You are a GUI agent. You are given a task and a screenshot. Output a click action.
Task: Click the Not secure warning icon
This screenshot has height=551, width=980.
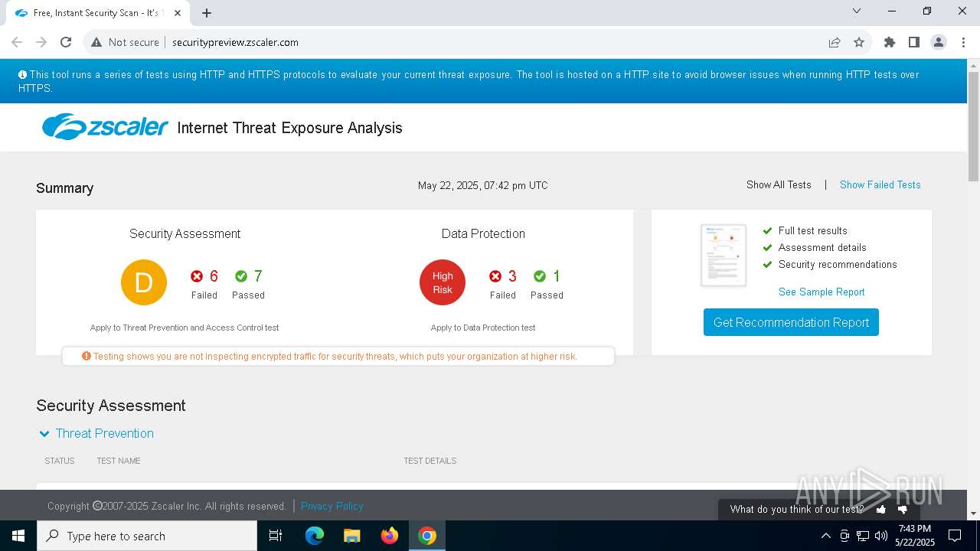point(96,42)
